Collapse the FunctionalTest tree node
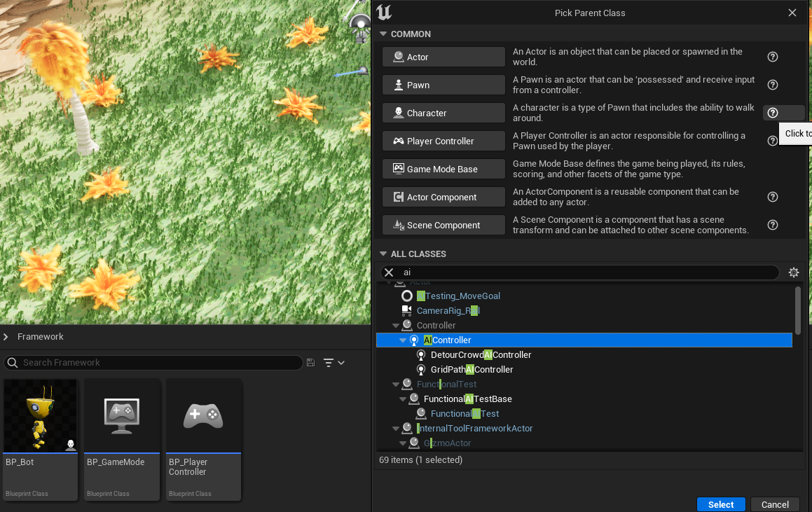This screenshot has height=512, width=812. coord(396,384)
